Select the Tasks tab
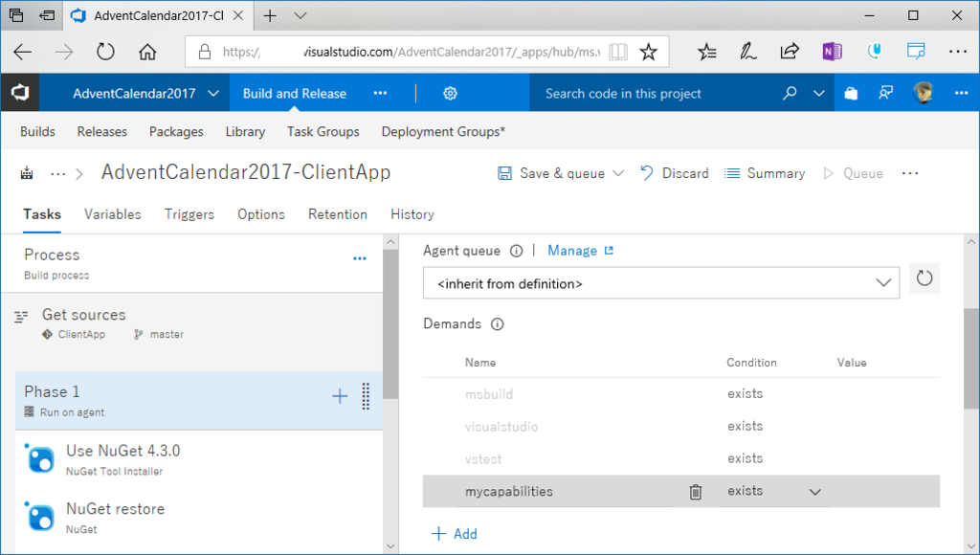Screen dimensions: 980x555 42,214
